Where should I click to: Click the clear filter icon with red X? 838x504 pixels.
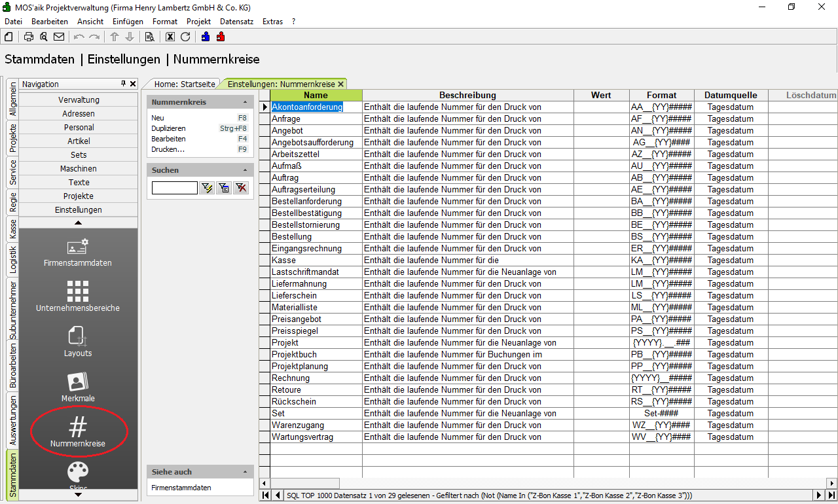(242, 188)
